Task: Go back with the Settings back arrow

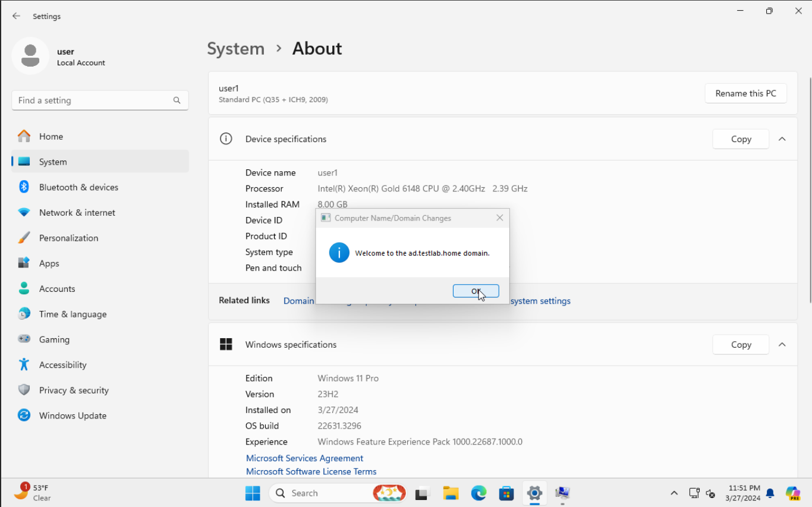Action: (16, 16)
